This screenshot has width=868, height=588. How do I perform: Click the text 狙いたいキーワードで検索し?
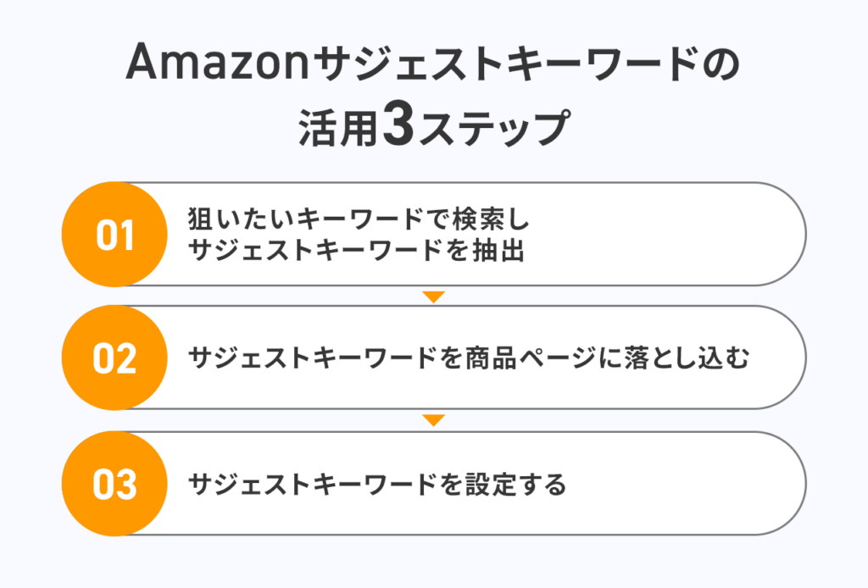(x=359, y=219)
